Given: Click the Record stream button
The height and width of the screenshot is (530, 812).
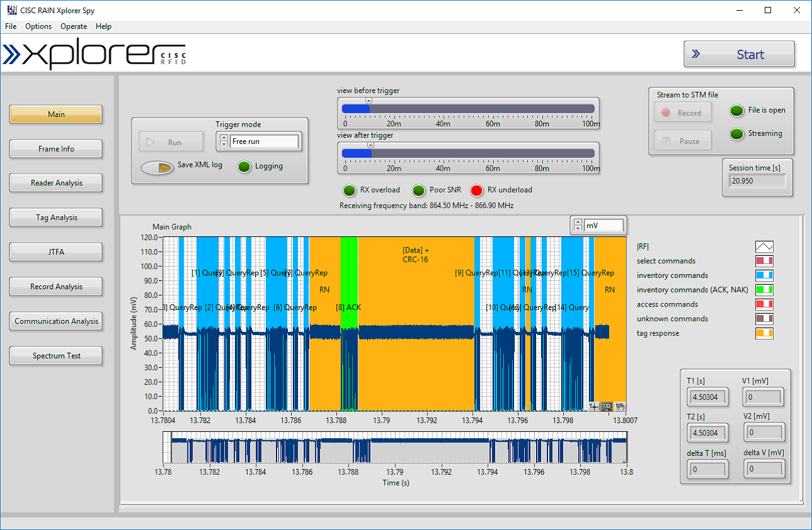Looking at the screenshot, I should 683,113.
